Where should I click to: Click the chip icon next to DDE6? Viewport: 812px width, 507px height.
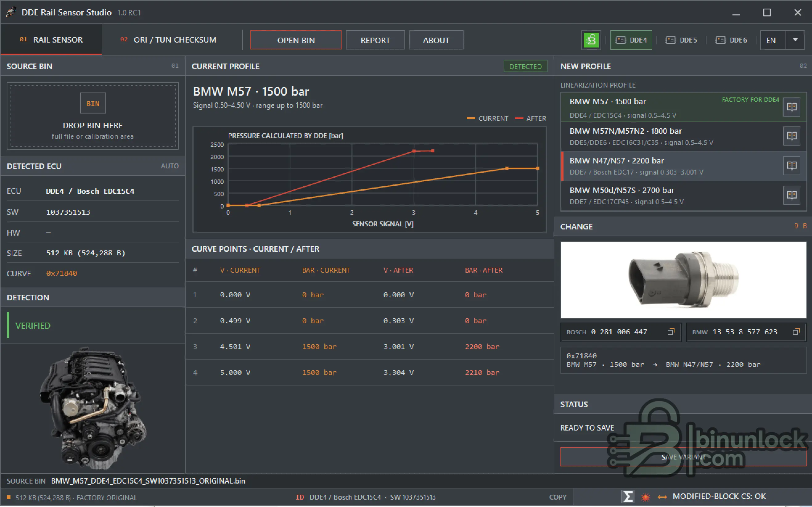720,40
